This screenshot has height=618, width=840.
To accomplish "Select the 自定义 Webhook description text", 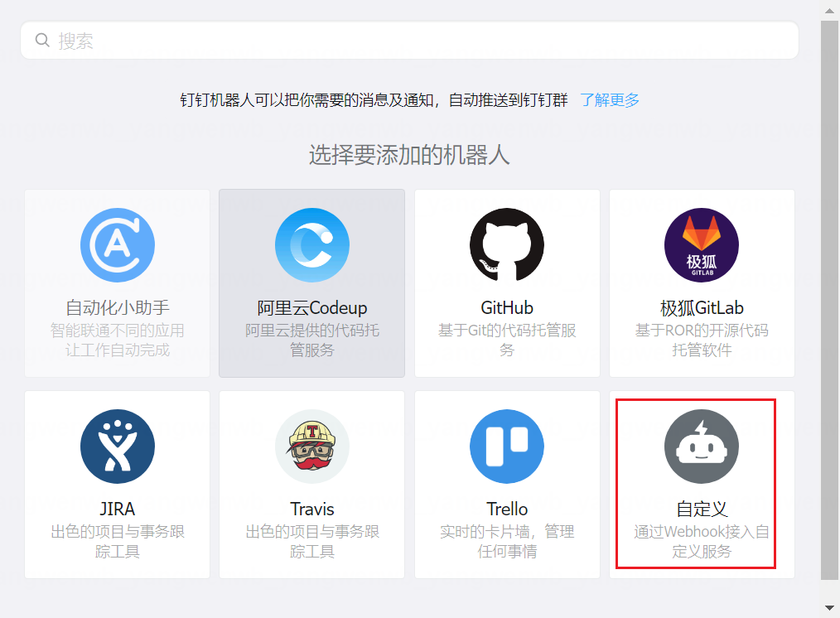I will point(702,541).
